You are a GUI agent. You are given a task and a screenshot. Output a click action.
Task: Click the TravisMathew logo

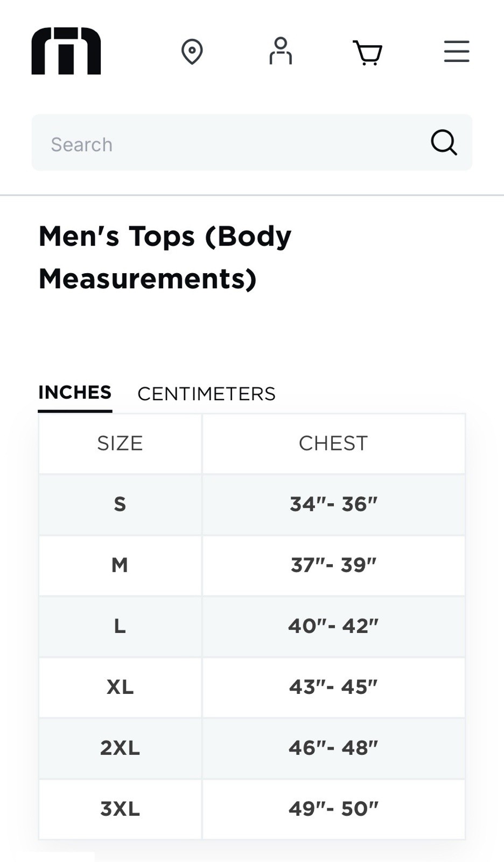coord(66,51)
